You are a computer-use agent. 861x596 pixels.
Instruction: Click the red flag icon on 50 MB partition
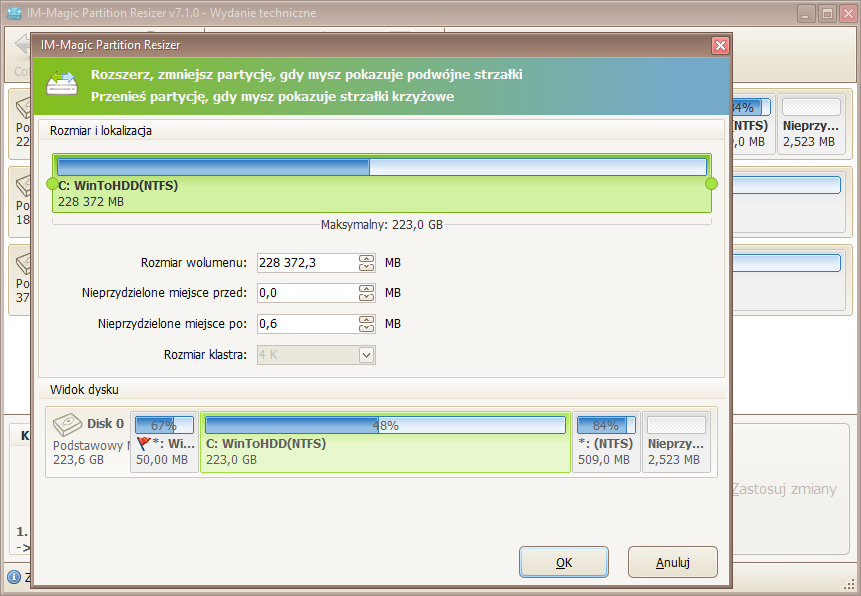(x=143, y=443)
